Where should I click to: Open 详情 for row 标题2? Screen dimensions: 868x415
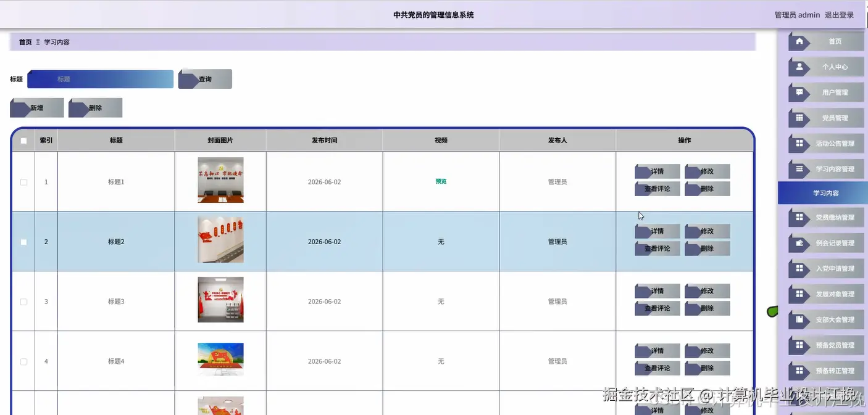657,231
